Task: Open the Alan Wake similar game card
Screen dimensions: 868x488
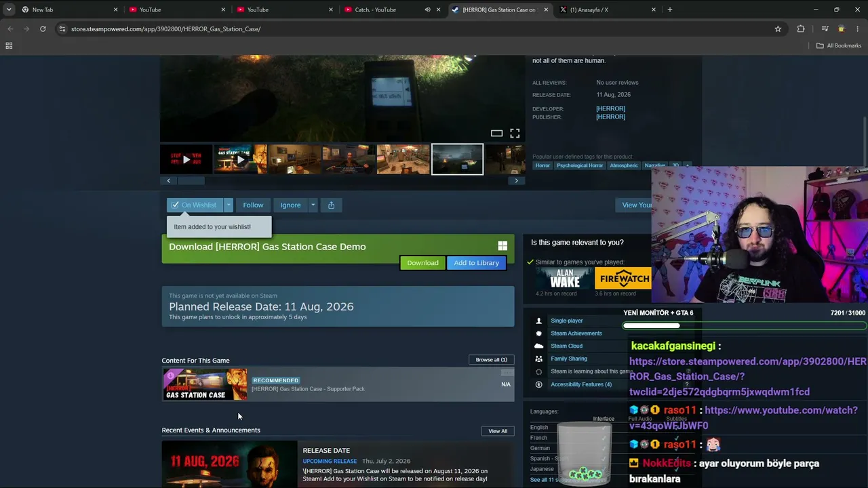Action: (564, 278)
